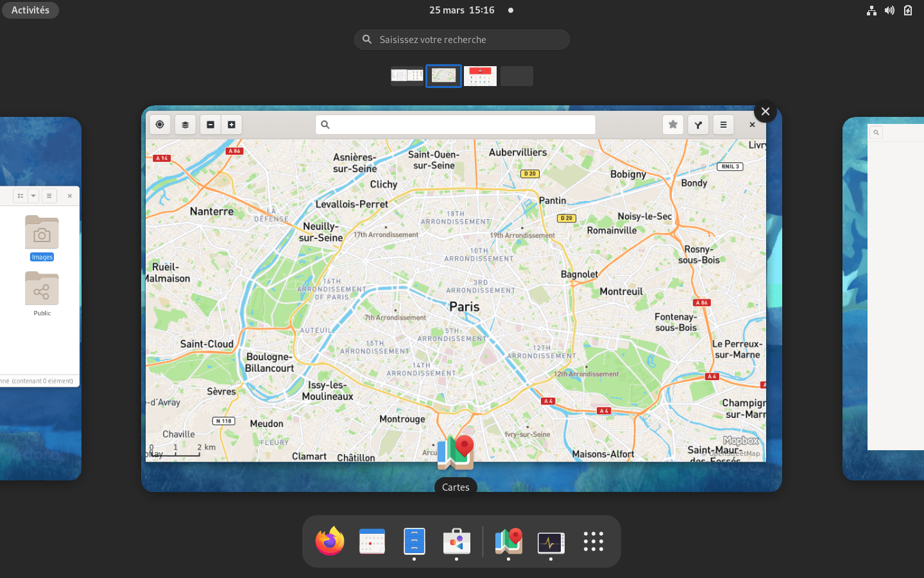The image size is (924, 578).
Task: Click the Maps location search field
Action: 456,125
